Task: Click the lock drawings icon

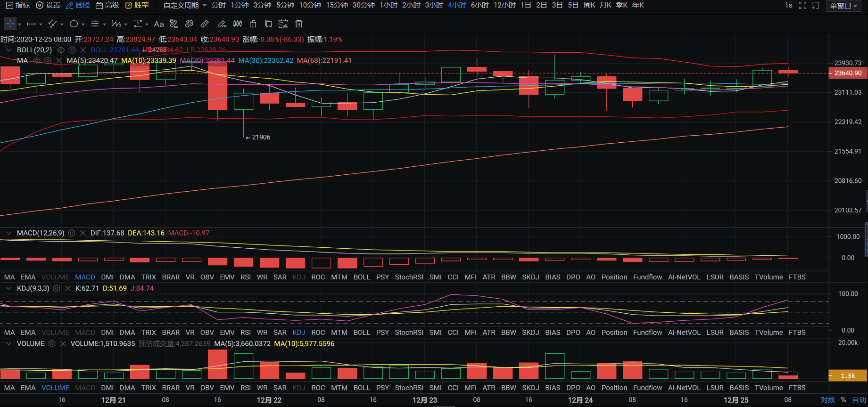Action: point(253,24)
